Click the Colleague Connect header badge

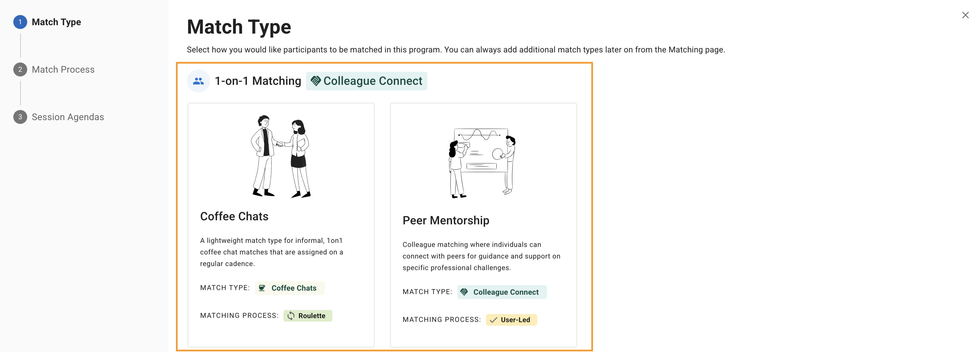click(366, 81)
